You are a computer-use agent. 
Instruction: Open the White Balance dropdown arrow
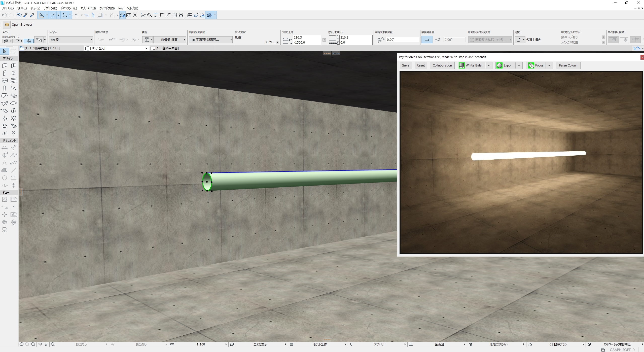click(x=489, y=65)
